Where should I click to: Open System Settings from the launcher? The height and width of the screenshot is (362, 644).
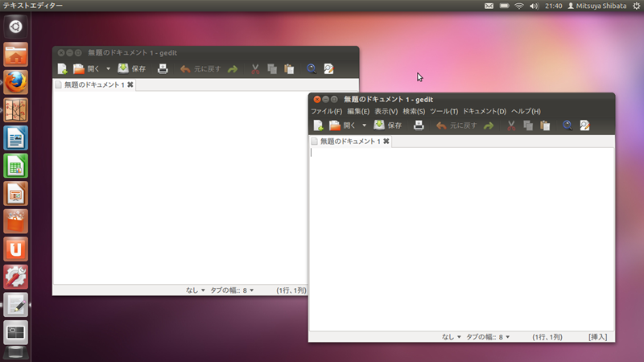[15, 277]
